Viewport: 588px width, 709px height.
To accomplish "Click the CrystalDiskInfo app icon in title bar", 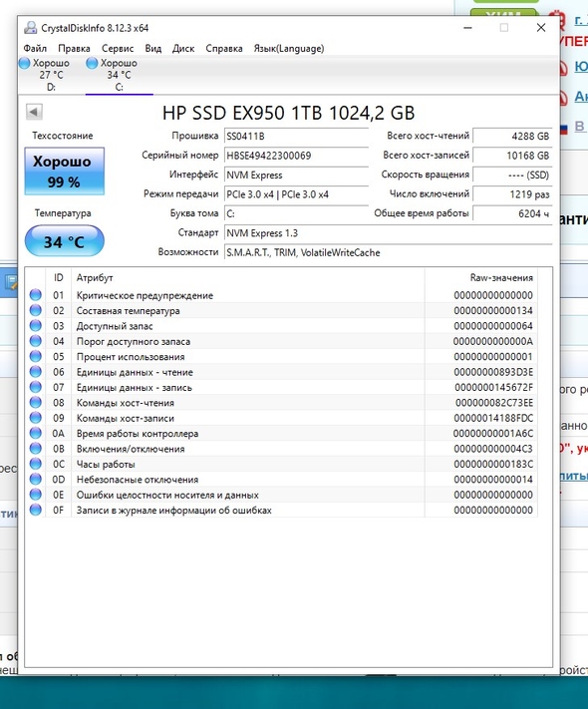I will 31,28.
